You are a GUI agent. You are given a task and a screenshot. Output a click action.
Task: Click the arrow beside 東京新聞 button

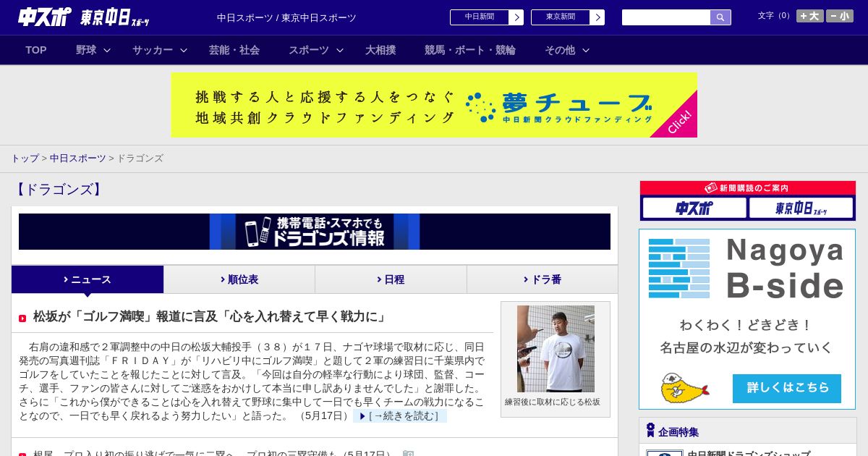click(597, 17)
